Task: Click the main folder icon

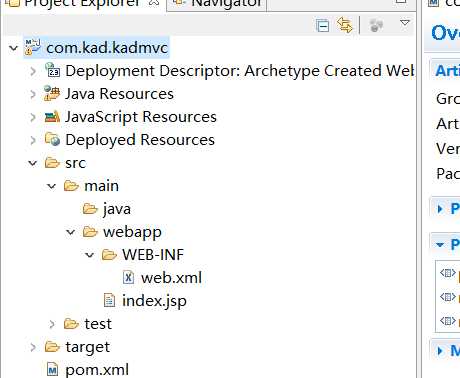Action: [71, 186]
